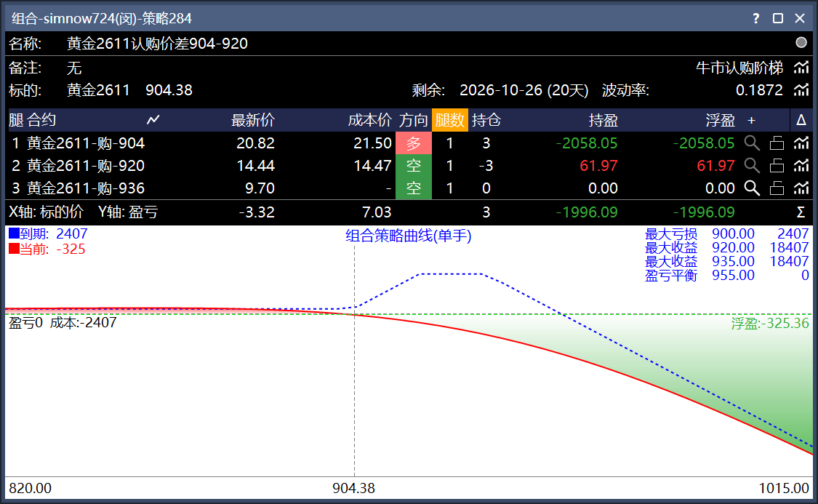Open chart icon beside 牛市认购阶梯
Viewport: 818px width, 504px height.
(801, 68)
